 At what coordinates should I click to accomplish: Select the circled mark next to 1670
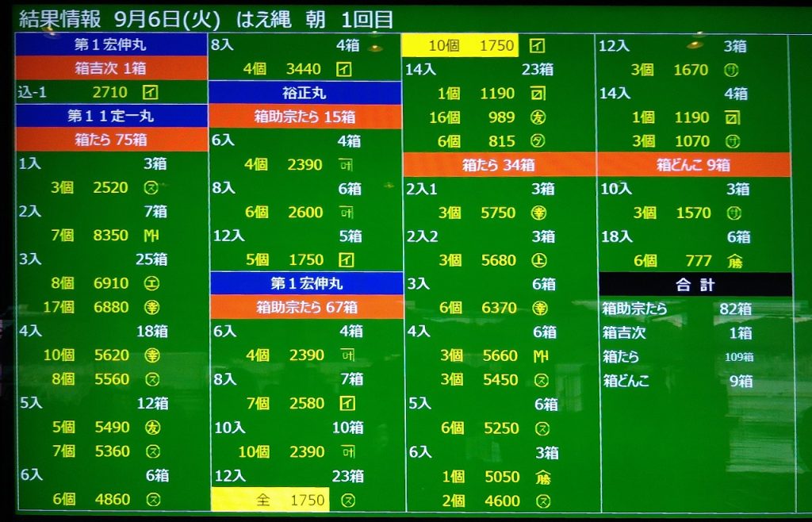(732, 70)
